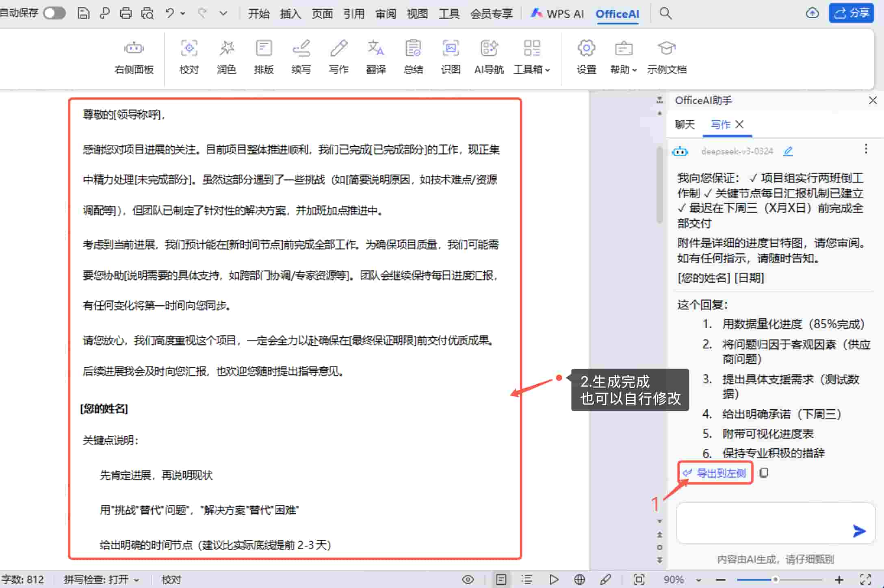Select the 校对 proofreading tool
The height and width of the screenshot is (588, 884).
tap(188, 57)
